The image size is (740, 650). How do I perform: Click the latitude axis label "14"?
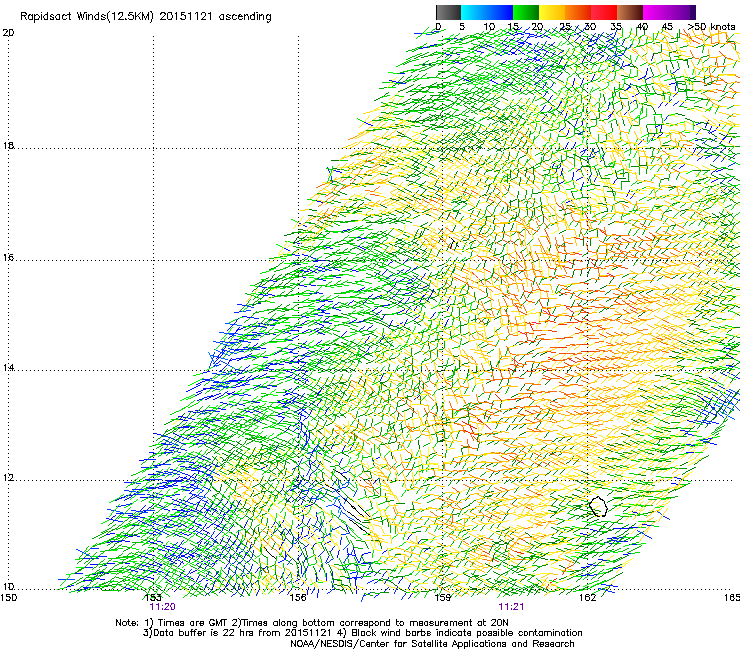coord(8,367)
